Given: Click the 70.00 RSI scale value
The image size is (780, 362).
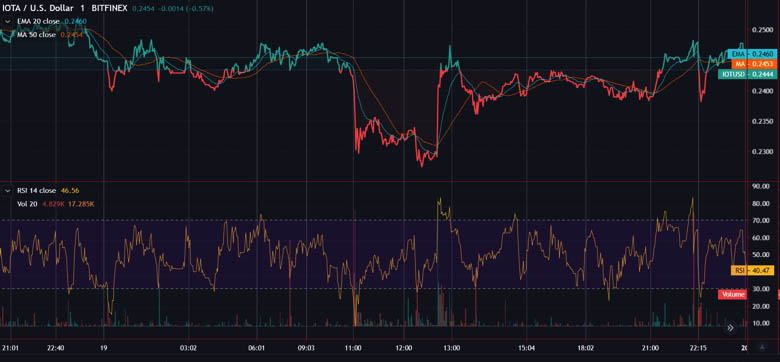Looking at the screenshot, I should pyautogui.click(x=762, y=221).
